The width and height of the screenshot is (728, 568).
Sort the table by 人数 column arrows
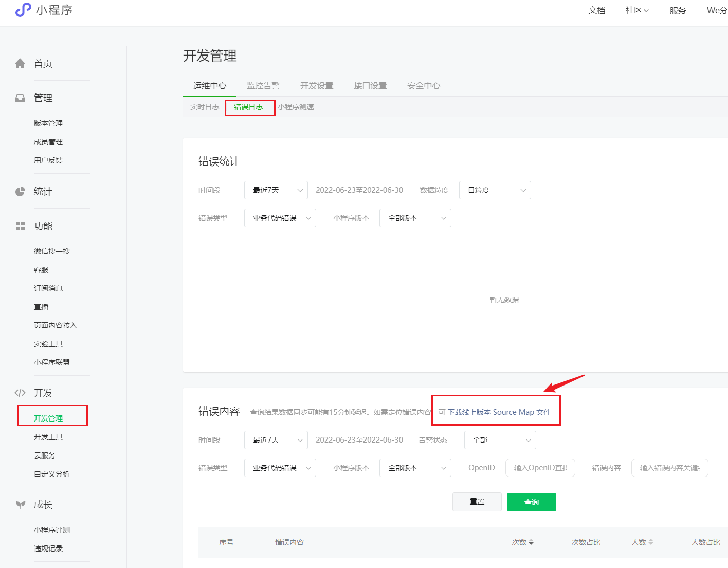pos(651,542)
